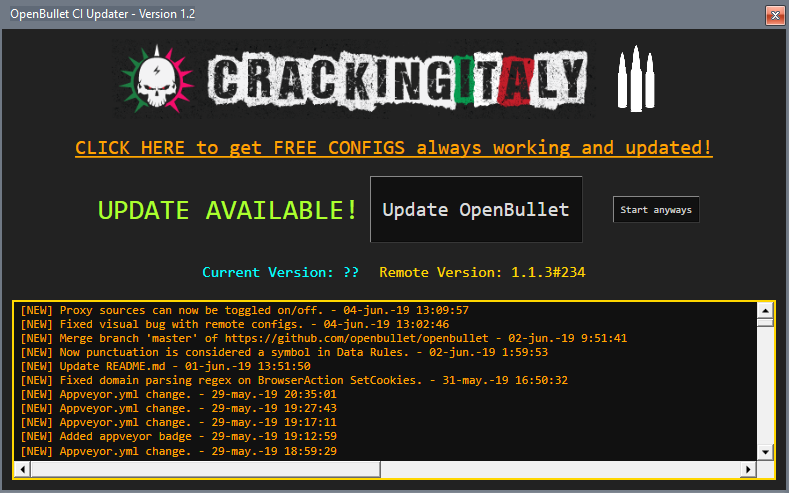
Task: Select the Appveyor.yml change 20:35:01 line
Action: [x=178, y=394]
